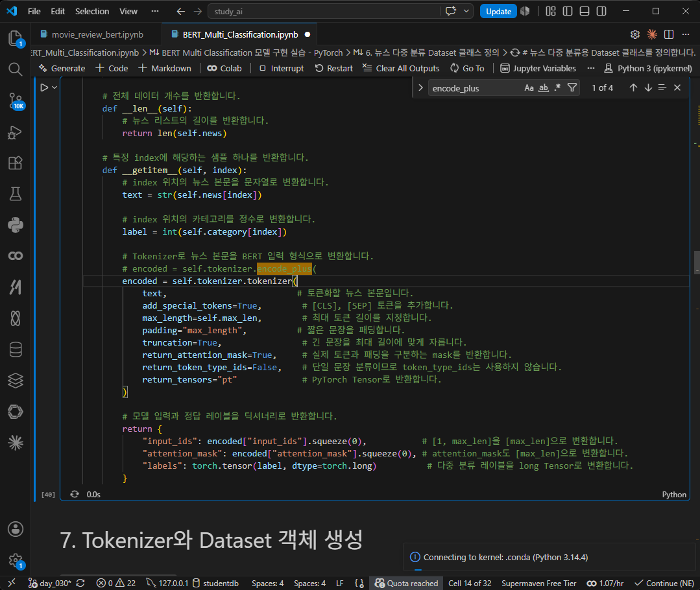The image size is (700, 590).
Task: Select Python 3 (ipykernel) kernel picker
Action: (x=647, y=68)
